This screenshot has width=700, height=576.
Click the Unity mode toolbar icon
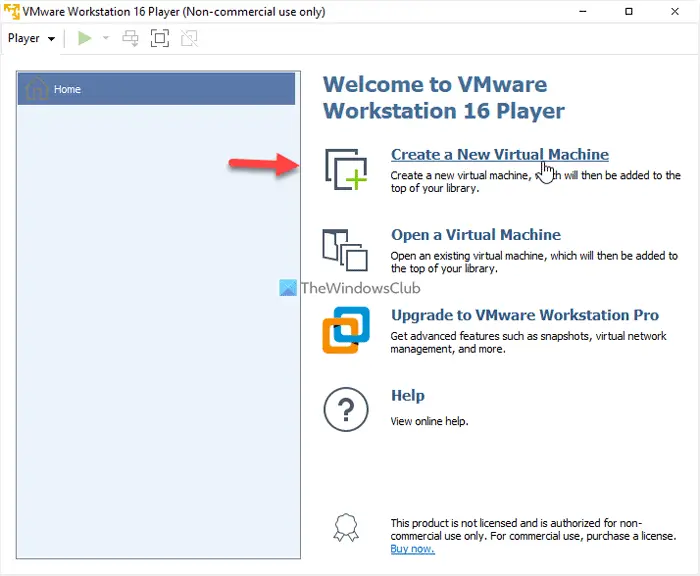tap(189, 38)
